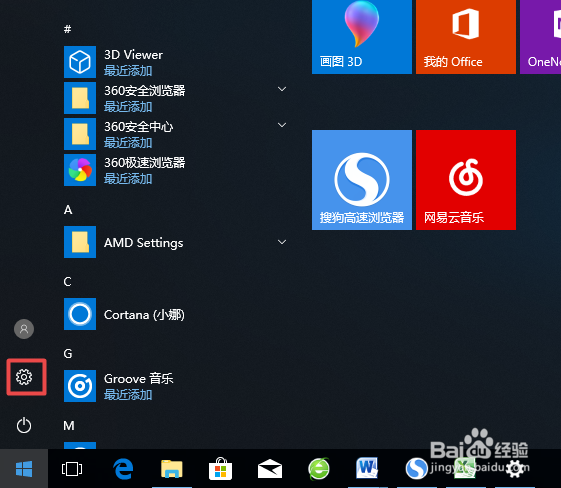Open Settings gear in Start sidebar
The image size is (561, 488).
click(x=24, y=377)
